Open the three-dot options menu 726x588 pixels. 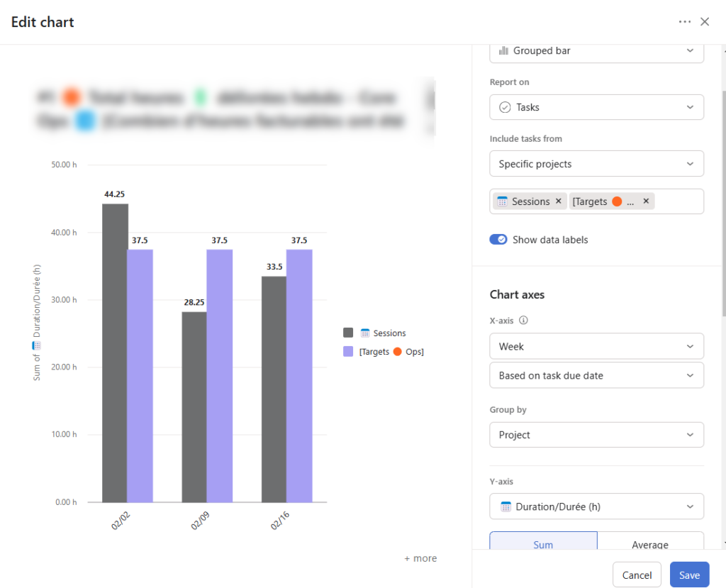click(685, 21)
